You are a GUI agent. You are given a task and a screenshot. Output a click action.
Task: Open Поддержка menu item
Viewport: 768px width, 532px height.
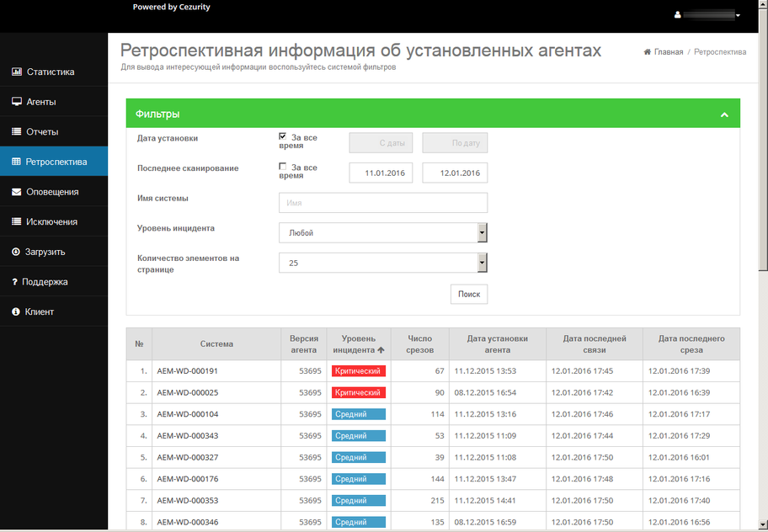[x=54, y=282]
